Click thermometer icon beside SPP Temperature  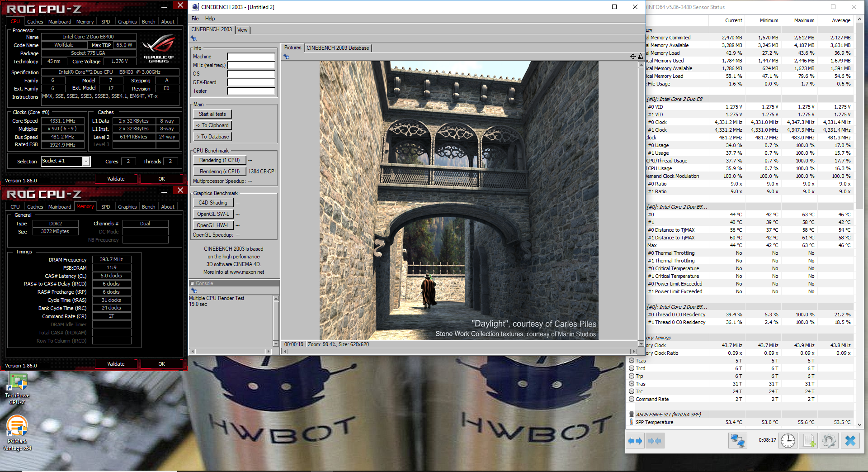click(x=631, y=422)
